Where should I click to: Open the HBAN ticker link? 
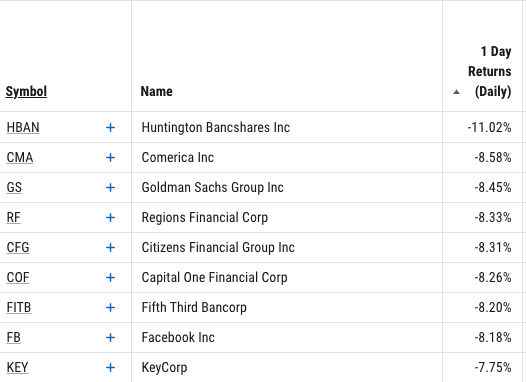pos(23,127)
